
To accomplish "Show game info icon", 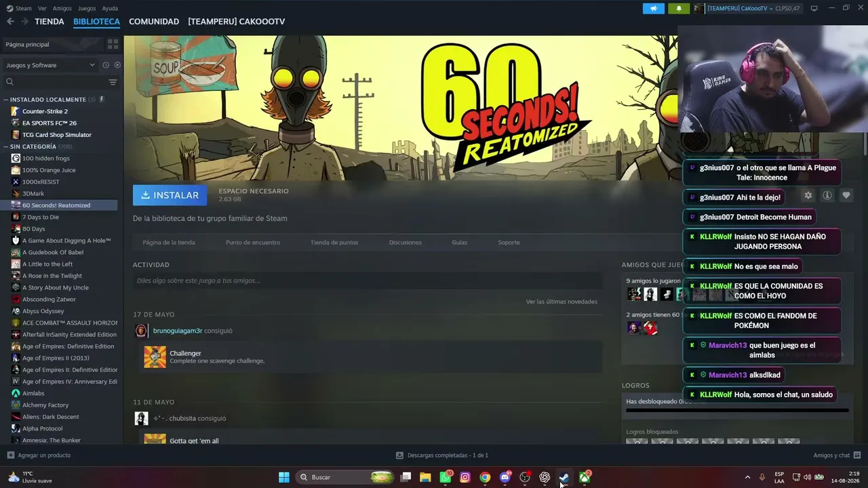I will pos(827,195).
